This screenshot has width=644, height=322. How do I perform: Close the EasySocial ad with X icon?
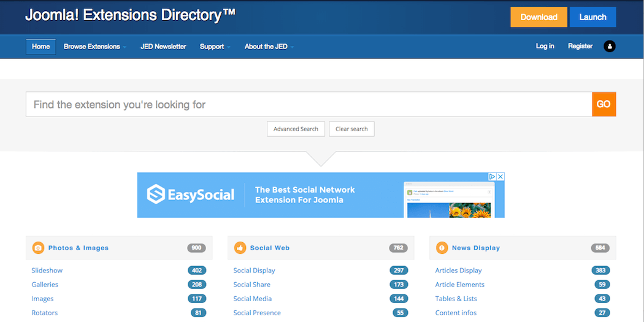[x=500, y=177]
